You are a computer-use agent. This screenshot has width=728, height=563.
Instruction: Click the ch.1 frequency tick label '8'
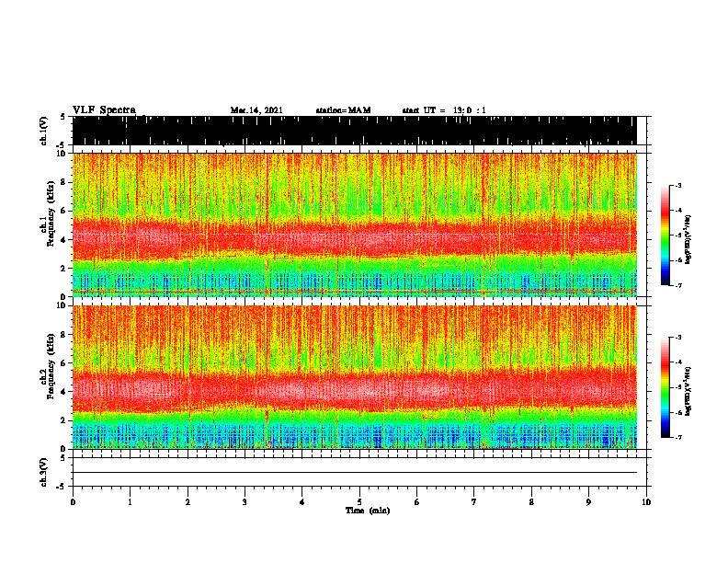63,182
